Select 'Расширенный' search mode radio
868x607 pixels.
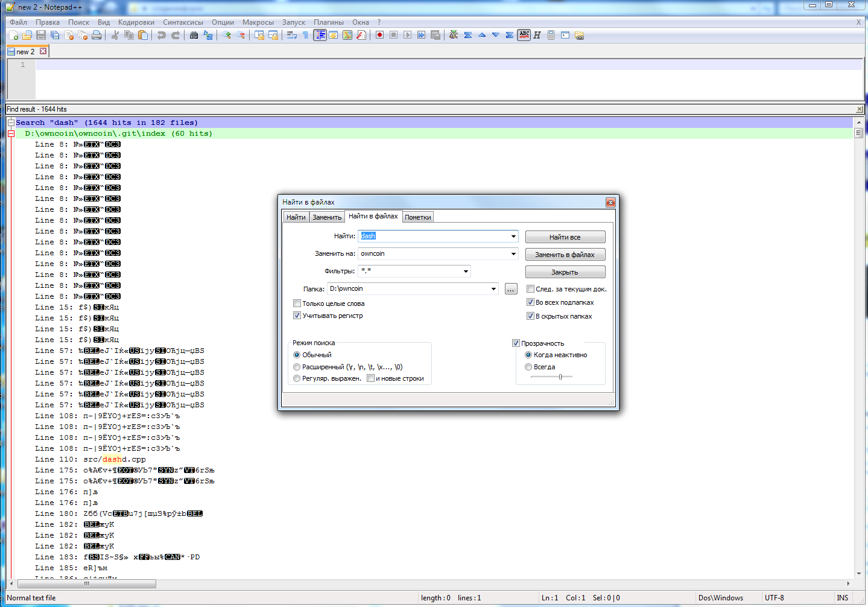[x=297, y=367]
